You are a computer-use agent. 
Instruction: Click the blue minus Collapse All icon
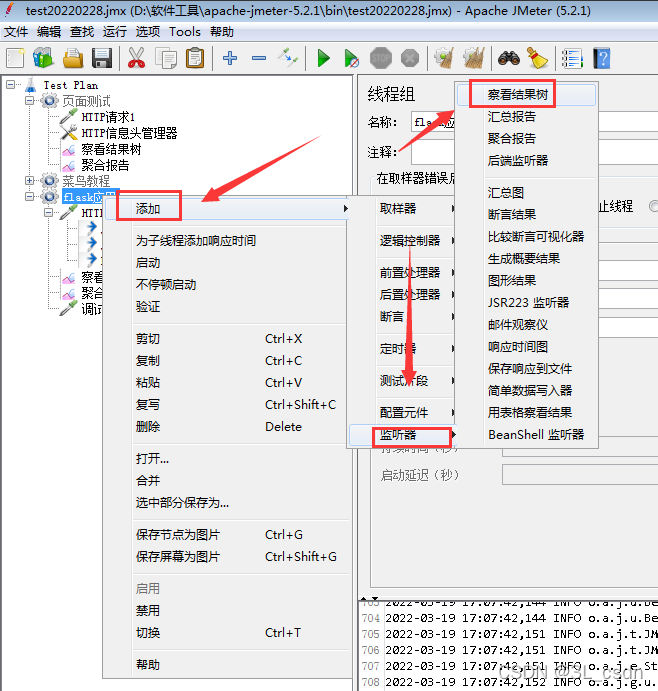coord(259,58)
